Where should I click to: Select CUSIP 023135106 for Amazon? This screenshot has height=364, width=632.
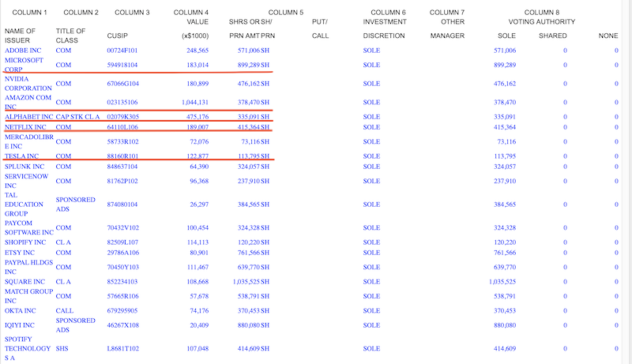point(122,103)
